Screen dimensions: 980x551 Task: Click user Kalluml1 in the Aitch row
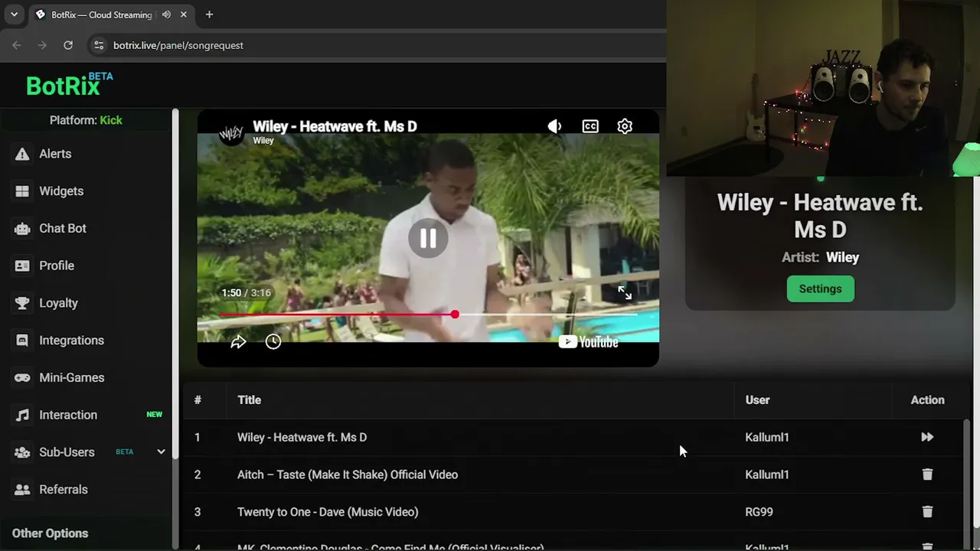click(766, 474)
